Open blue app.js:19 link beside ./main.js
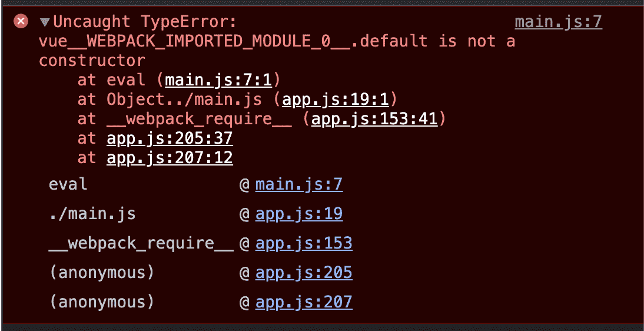Screen dimensions: 644x331 299,214
